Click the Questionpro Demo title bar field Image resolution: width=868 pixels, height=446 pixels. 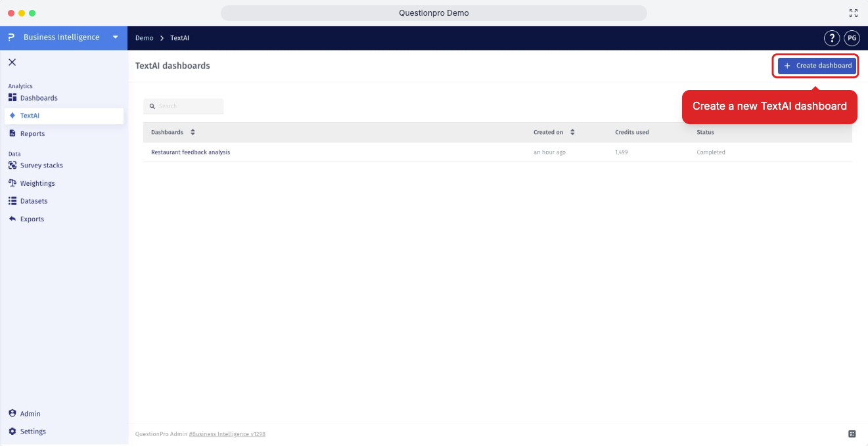pos(434,13)
